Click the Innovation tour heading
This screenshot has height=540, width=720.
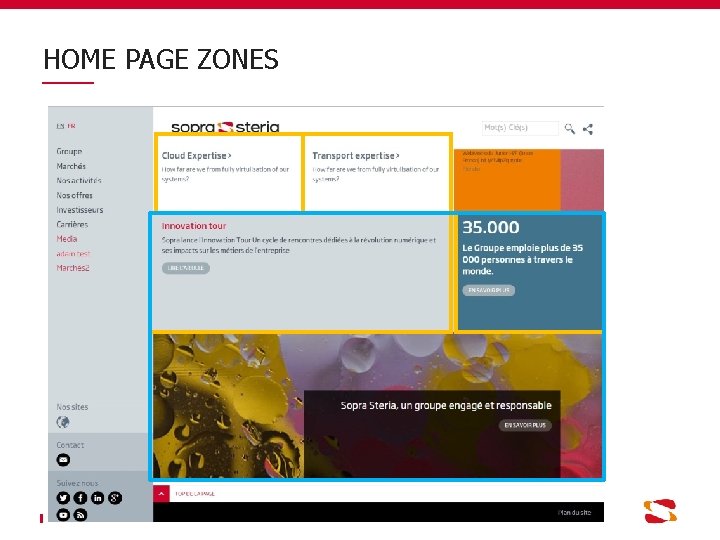pyautogui.click(x=194, y=226)
